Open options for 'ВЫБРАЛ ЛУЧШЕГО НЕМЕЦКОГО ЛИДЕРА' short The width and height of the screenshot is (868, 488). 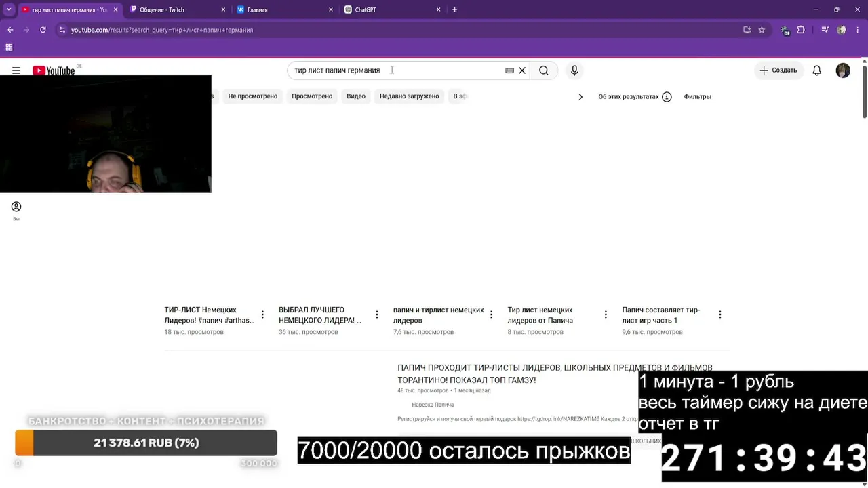pyautogui.click(x=377, y=314)
